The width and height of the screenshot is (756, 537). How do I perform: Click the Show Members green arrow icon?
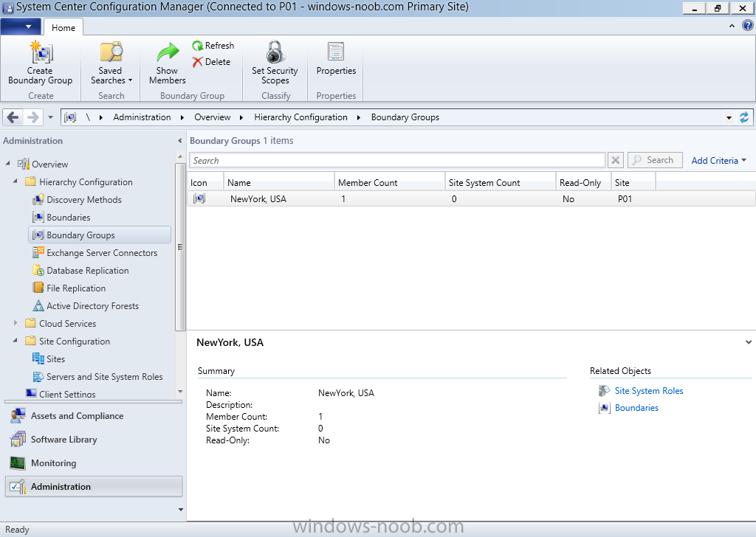[168, 53]
